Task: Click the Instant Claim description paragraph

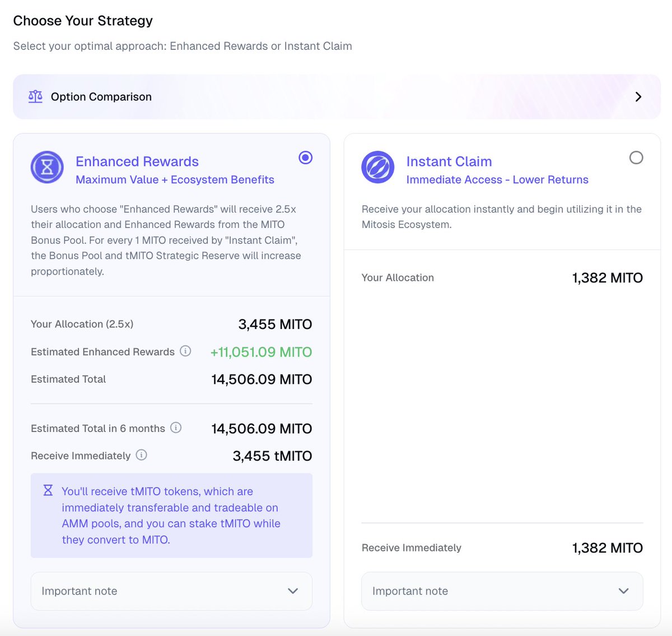Action: coord(502,217)
